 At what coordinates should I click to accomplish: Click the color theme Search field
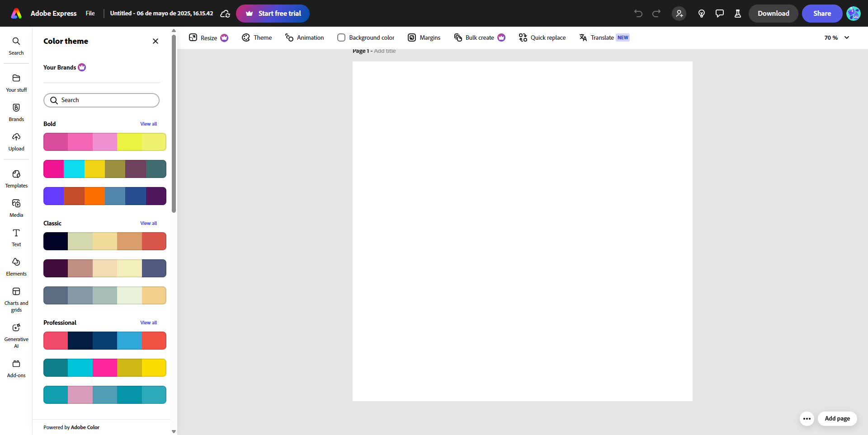click(x=102, y=100)
